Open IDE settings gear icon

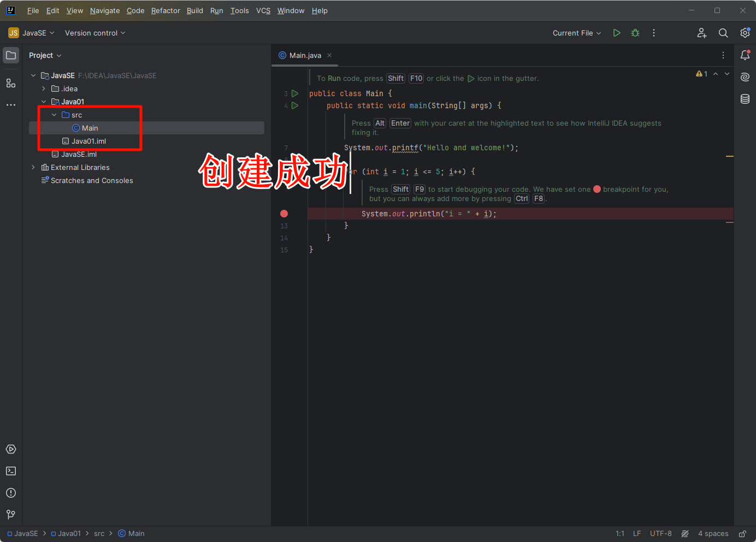click(x=745, y=33)
